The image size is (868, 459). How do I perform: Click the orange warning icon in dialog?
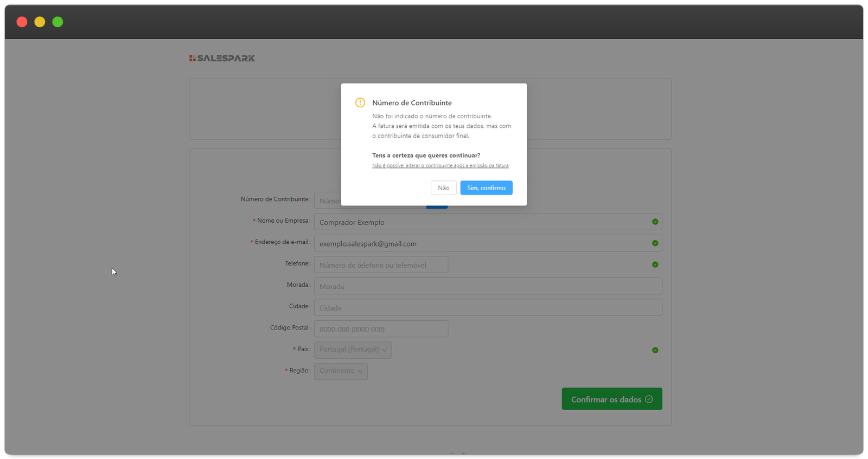pos(360,102)
